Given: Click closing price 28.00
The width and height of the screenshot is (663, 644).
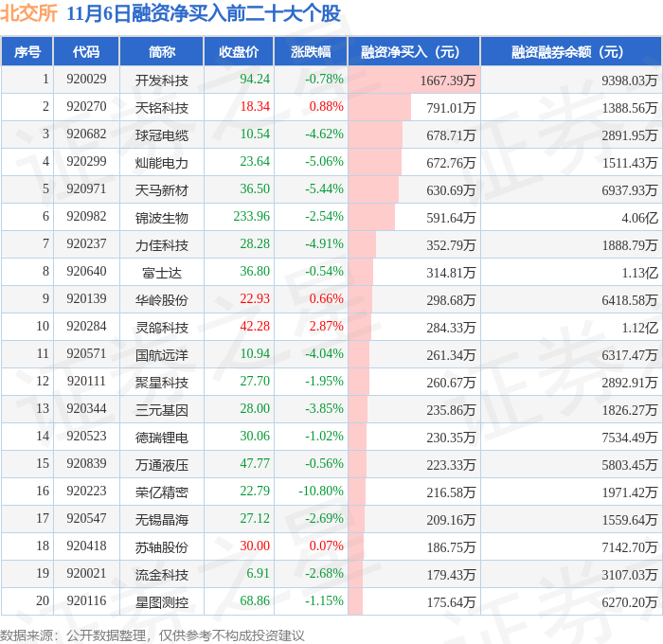Looking at the screenshot, I should click(255, 409).
